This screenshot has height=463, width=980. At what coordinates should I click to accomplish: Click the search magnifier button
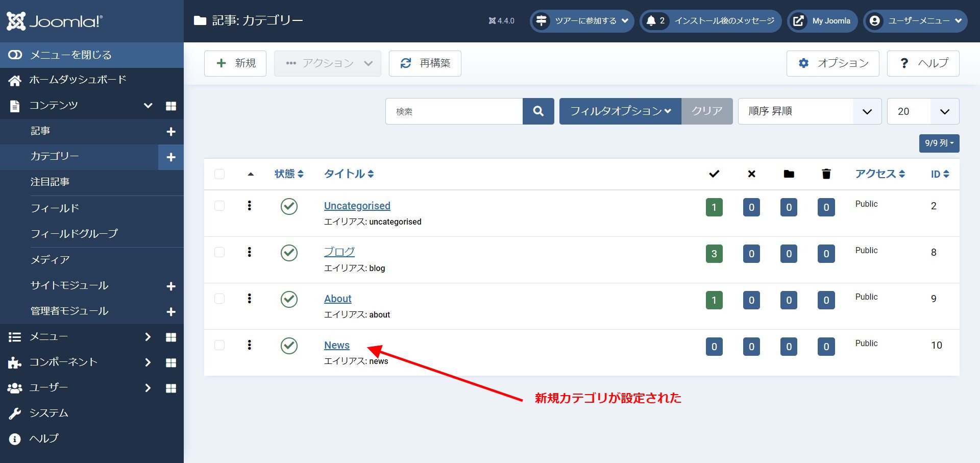point(538,111)
